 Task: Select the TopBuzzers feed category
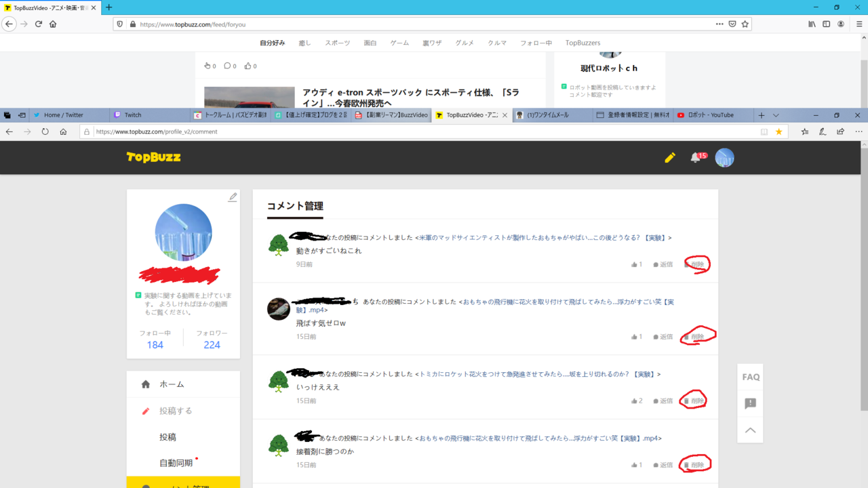(x=583, y=43)
